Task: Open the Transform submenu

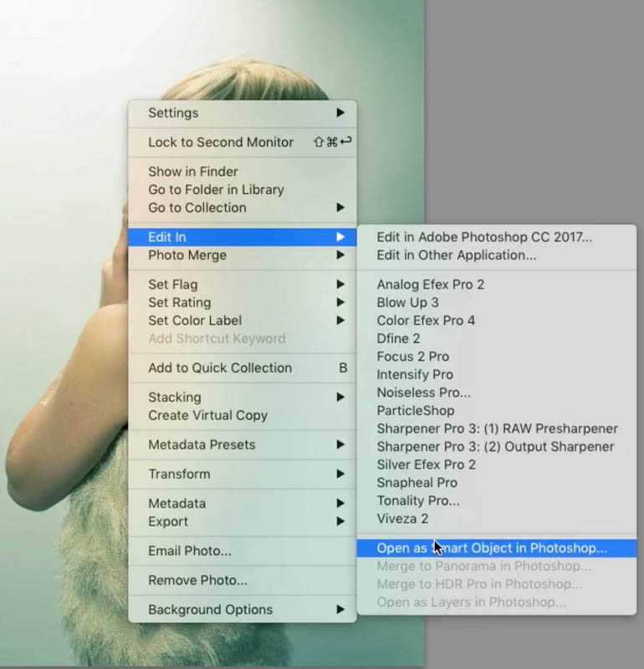Action: pyautogui.click(x=242, y=474)
